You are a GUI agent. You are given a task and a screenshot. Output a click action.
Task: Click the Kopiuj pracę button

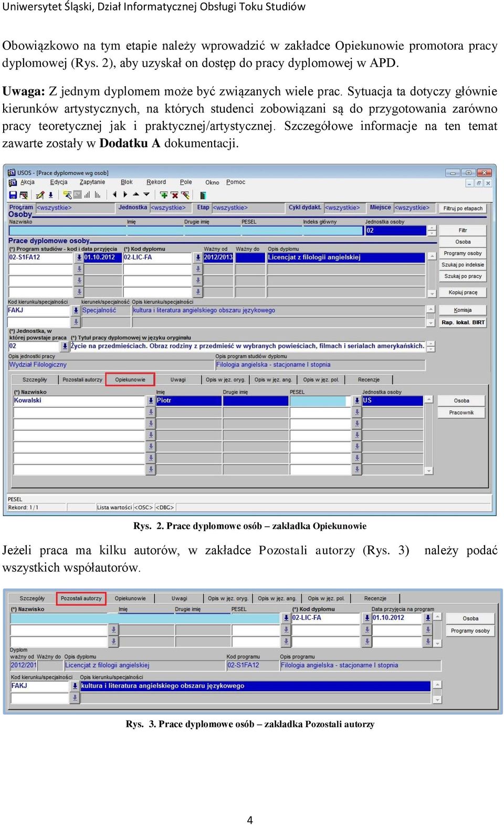[463, 293]
